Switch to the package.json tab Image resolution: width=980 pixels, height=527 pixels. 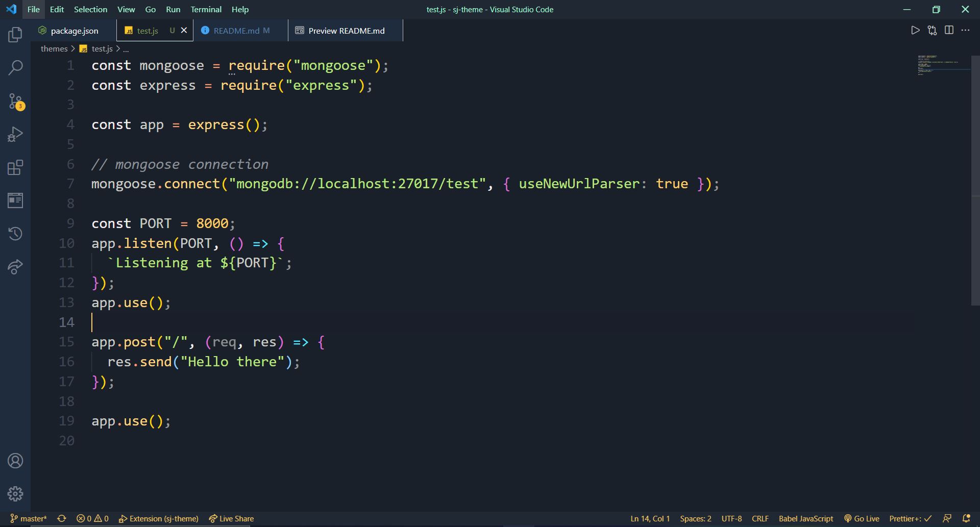point(73,31)
